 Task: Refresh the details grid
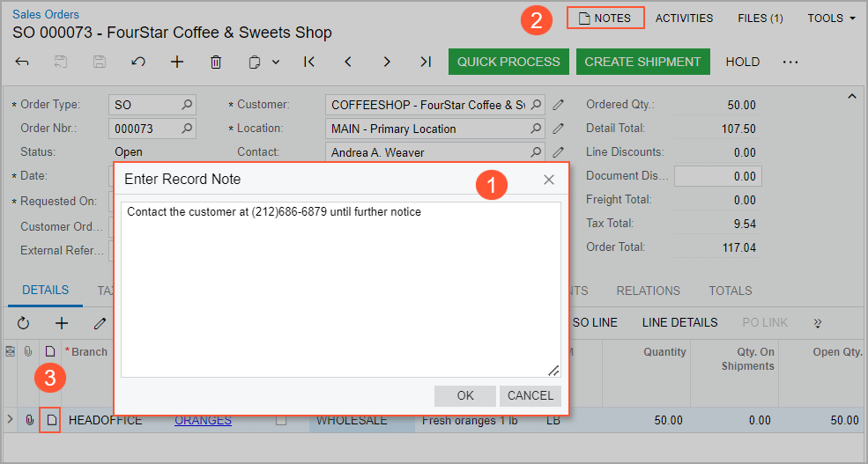point(23,323)
